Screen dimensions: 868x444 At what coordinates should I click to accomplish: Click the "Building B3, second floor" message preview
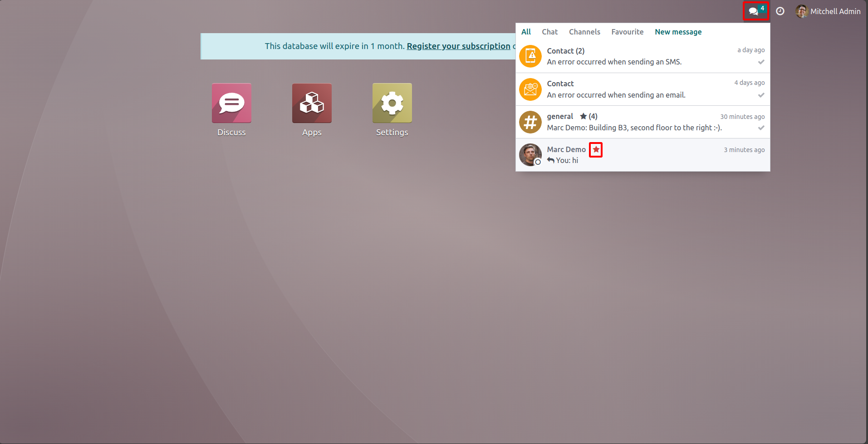point(634,128)
